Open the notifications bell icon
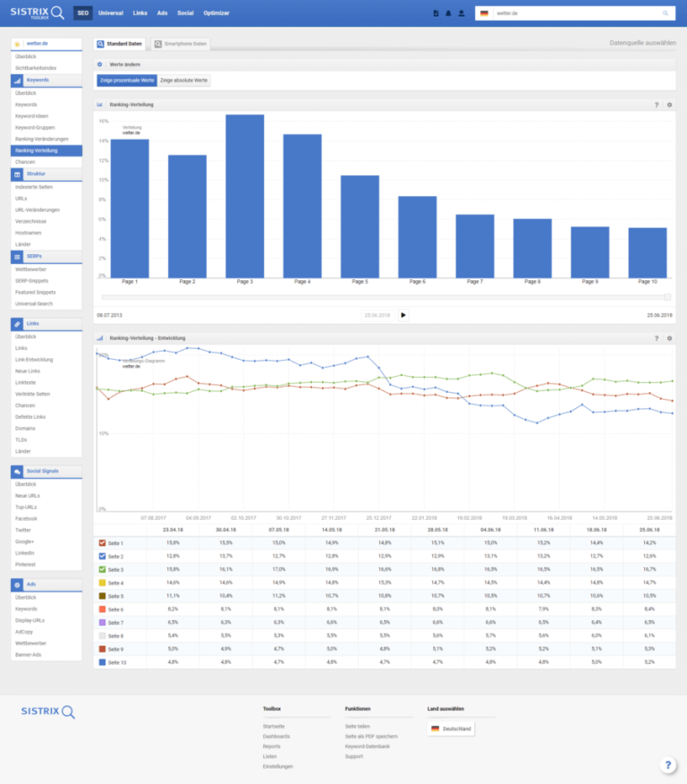Screen dimensions: 687x784 (448, 13)
